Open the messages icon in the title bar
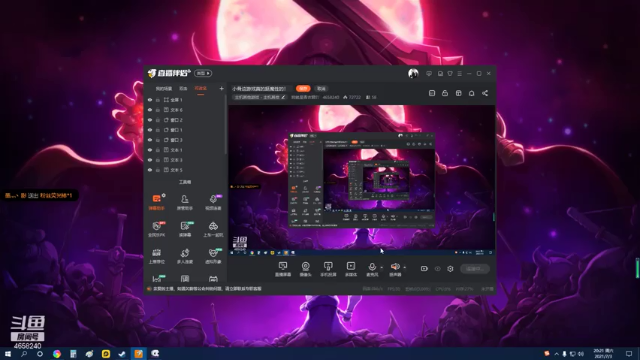 [429, 73]
